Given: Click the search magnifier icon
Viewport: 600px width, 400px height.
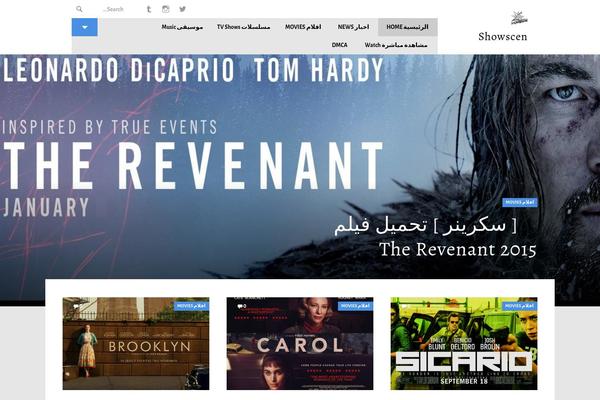Looking at the screenshot, I should (79, 9).
